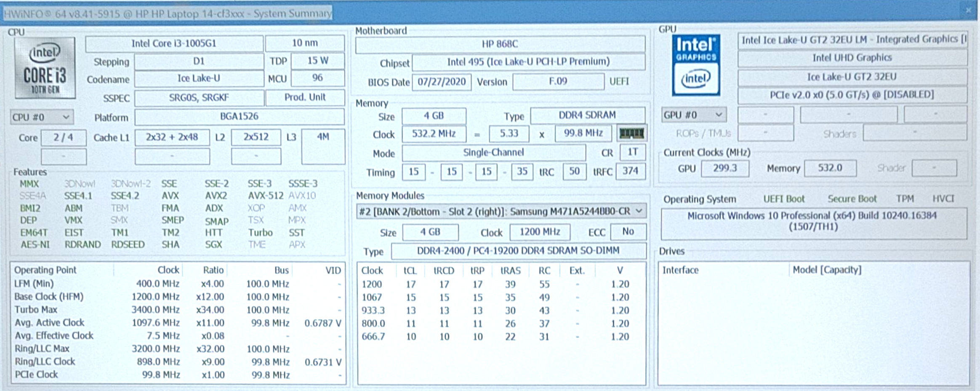Click the SSPEC SRG0S, SRGKF field
The height and width of the screenshot is (391, 980).
coord(199,98)
